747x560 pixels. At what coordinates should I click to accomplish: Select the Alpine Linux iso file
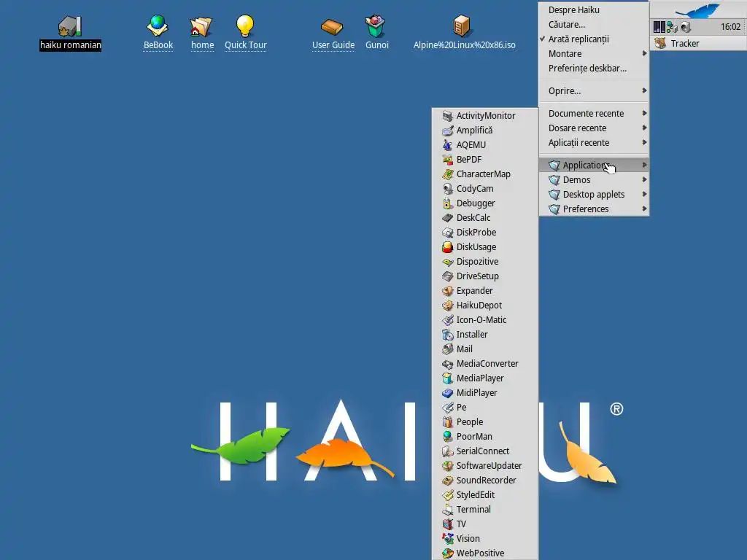(x=464, y=32)
